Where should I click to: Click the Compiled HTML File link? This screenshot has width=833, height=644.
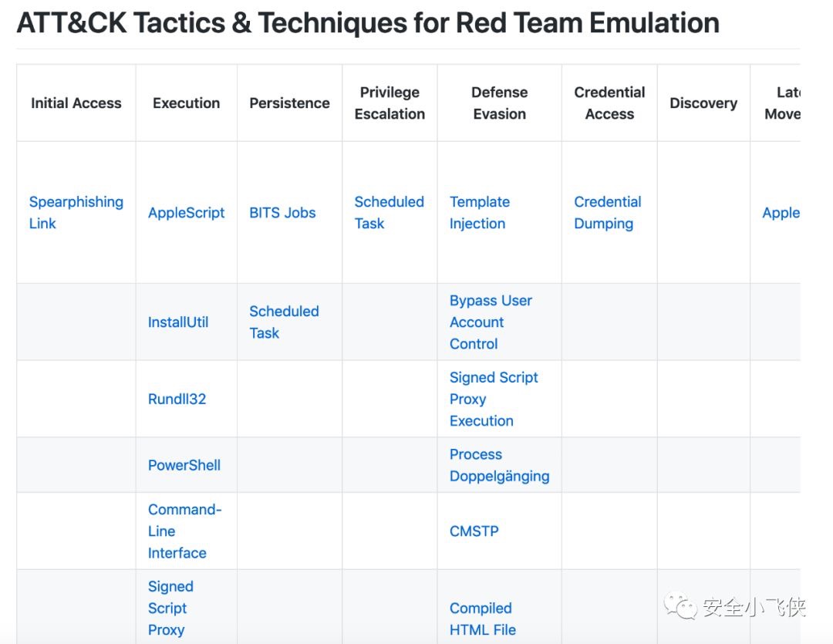click(x=482, y=619)
